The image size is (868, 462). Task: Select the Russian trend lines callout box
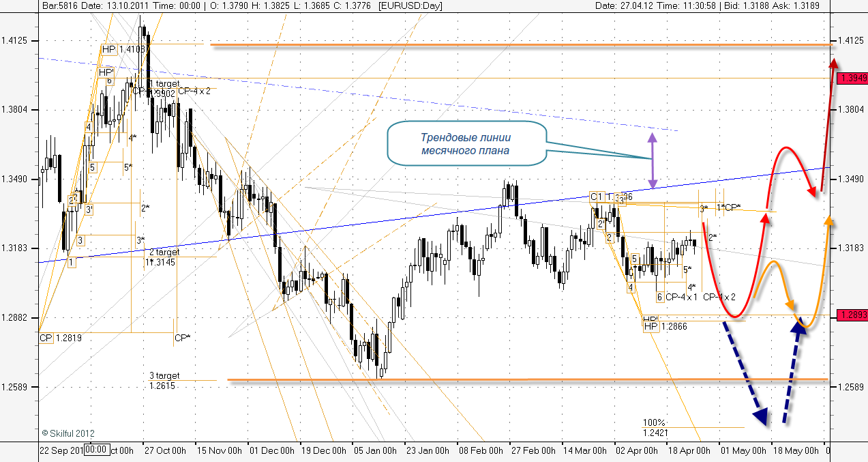coord(467,144)
